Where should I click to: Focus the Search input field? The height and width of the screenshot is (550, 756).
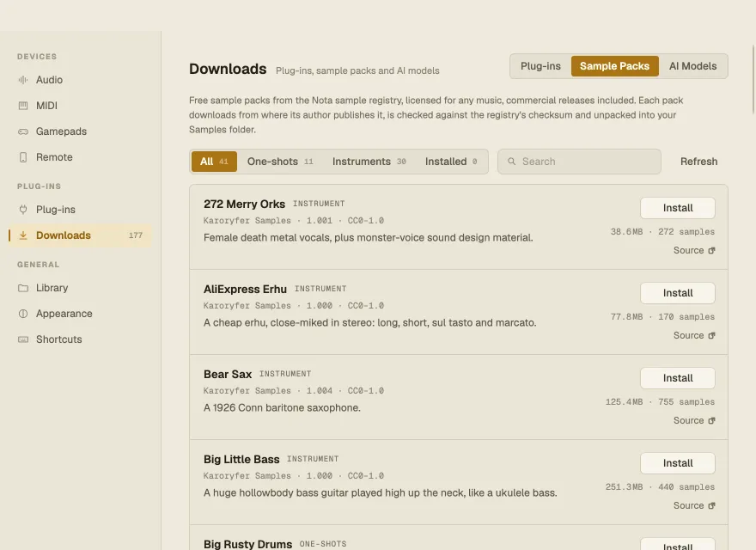(579, 162)
